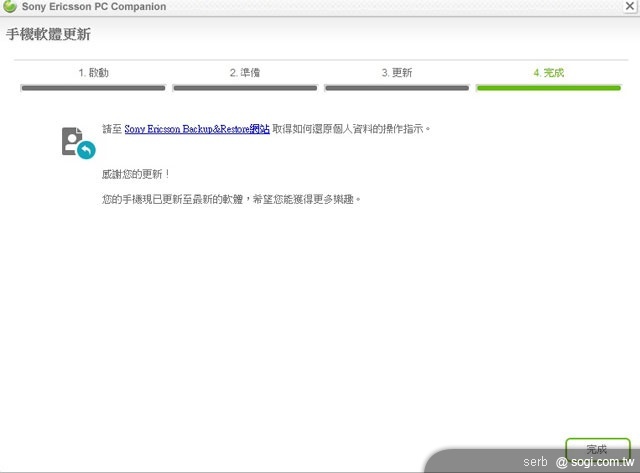Select the '1. 啟動' step label
The height and width of the screenshot is (473, 640).
click(x=93, y=73)
